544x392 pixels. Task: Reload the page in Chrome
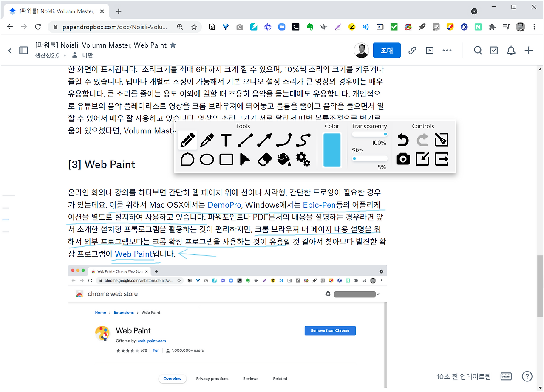(x=38, y=27)
